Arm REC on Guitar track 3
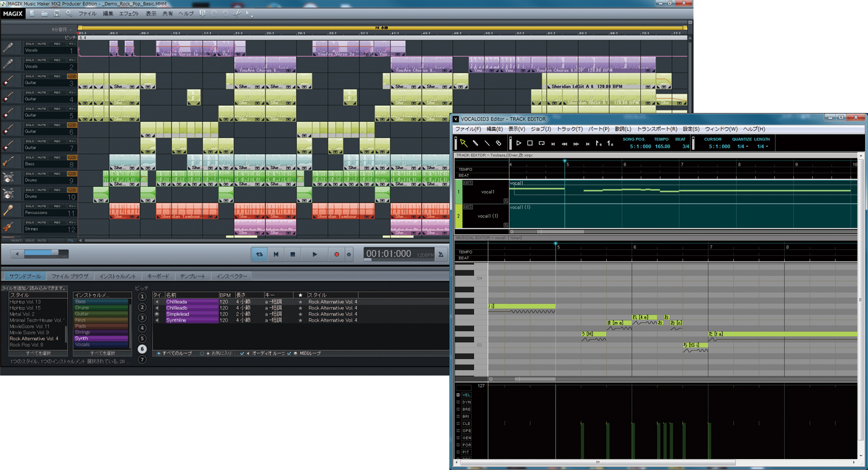The height and width of the screenshot is (470, 868). click(57, 76)
